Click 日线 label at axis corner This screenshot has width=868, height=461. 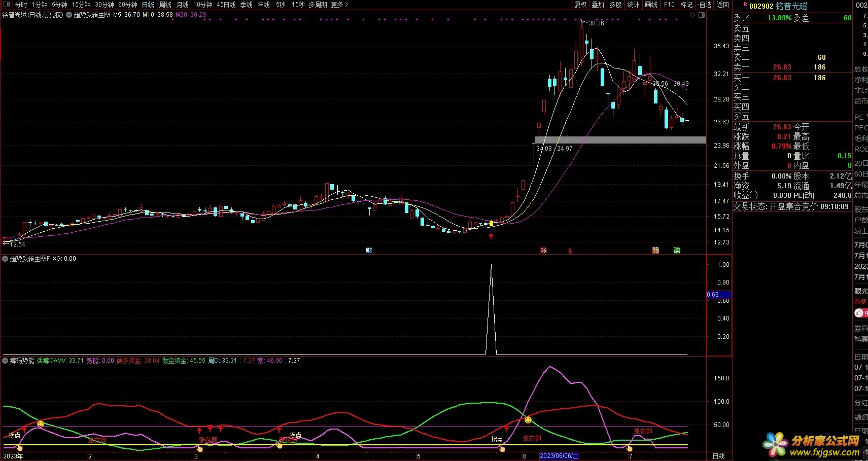click(719, 456)
